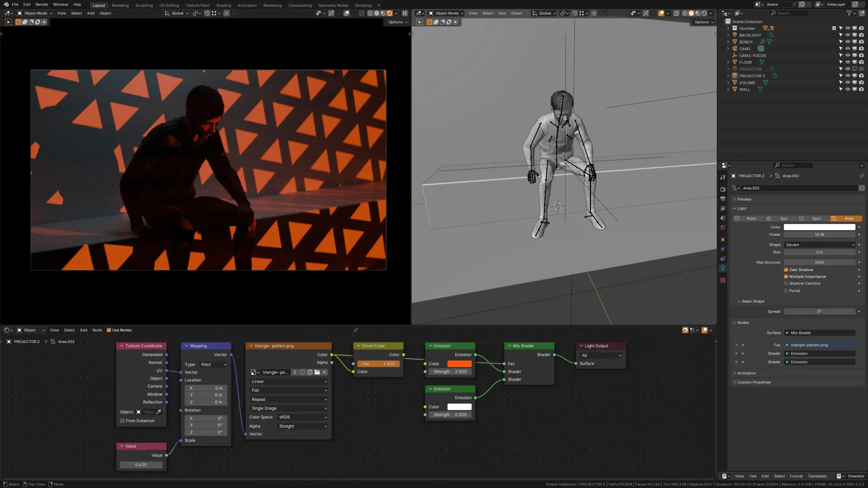Uncheck Use Nodes in node editor

[108, 330]
